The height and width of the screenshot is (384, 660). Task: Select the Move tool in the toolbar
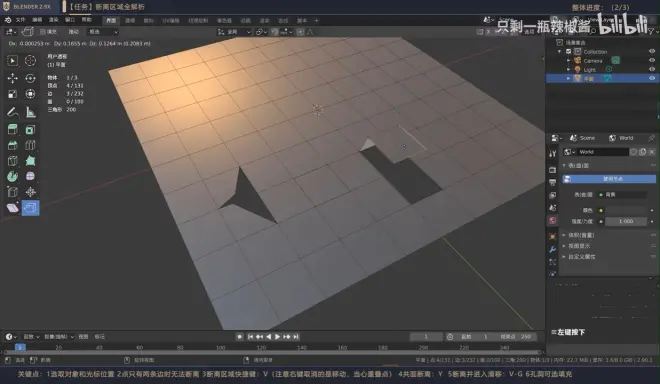(x=13, y=78)
